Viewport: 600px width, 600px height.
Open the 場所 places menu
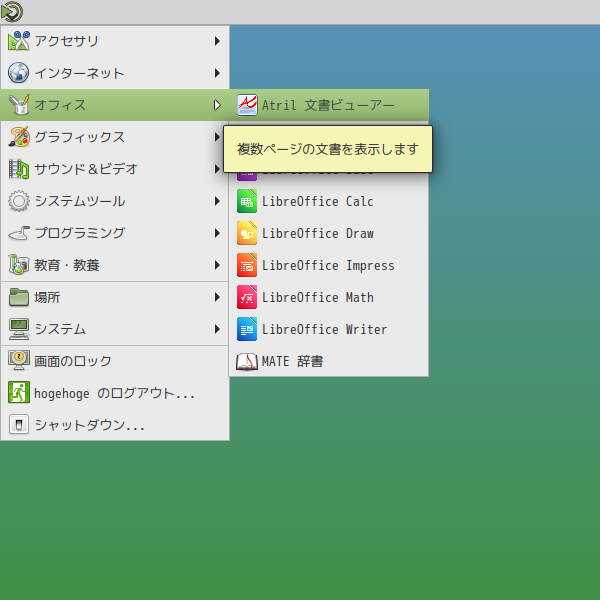click(115, 297)
